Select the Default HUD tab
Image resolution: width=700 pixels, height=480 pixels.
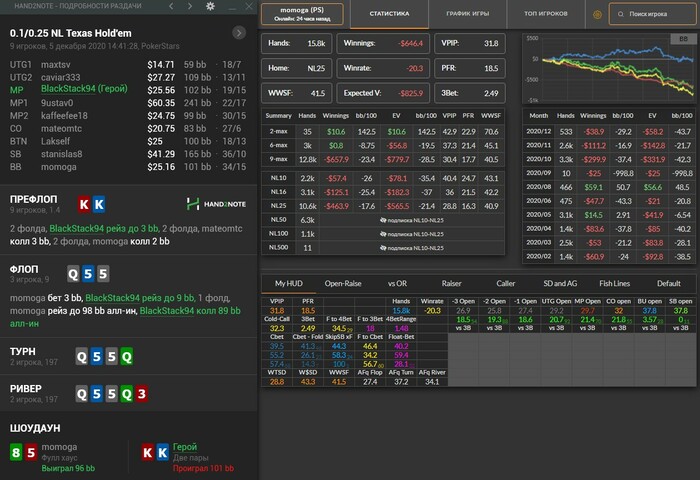coord(668,284)
